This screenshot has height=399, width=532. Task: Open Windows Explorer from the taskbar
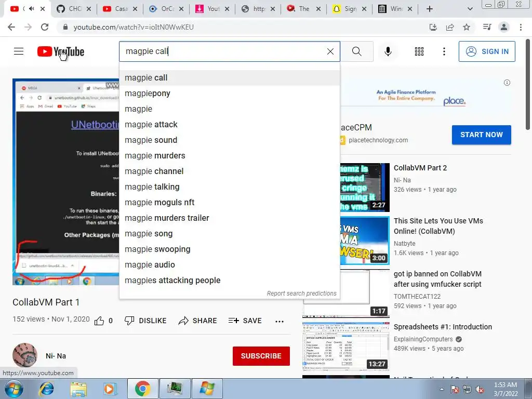[78, 389]
